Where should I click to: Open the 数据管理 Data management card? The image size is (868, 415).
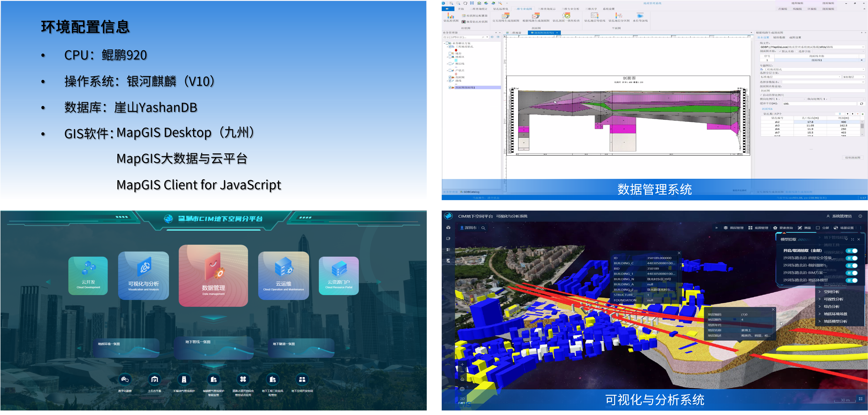213,276
